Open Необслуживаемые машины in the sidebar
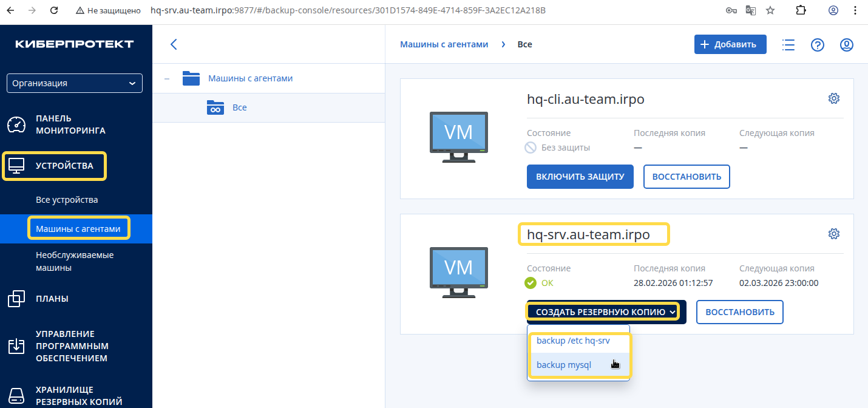This screenshot has width=868, height=408. (75, 261)
